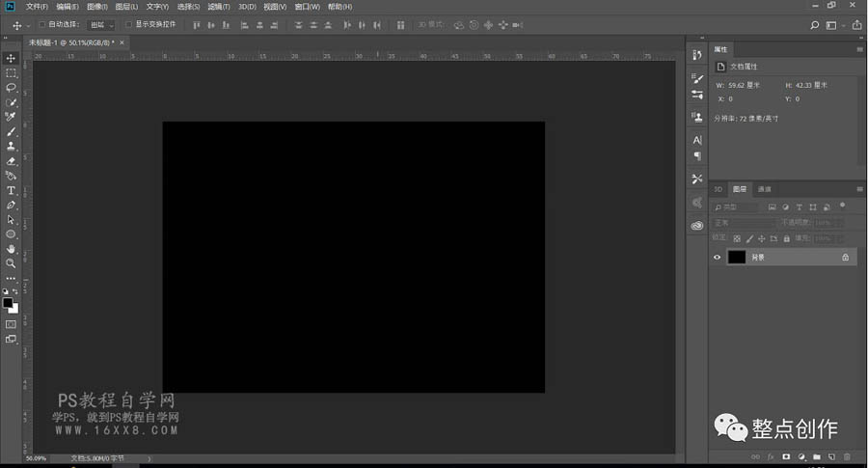Open the Properties panel options menu
Viewport: 868px width, 468px height.
[859, 49]
